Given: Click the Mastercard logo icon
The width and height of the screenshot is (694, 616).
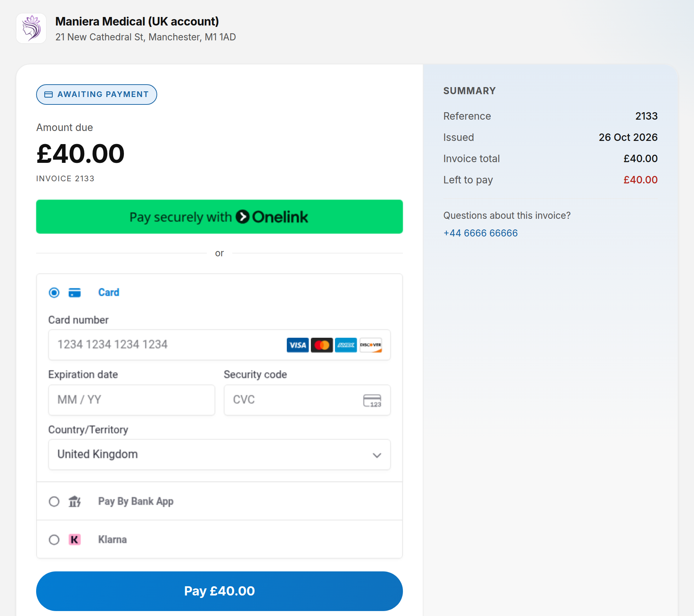Looking at the screenshot, I should pos(322,345).
